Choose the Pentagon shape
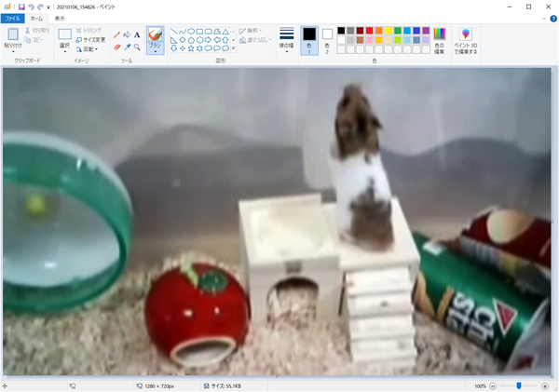 191,40
